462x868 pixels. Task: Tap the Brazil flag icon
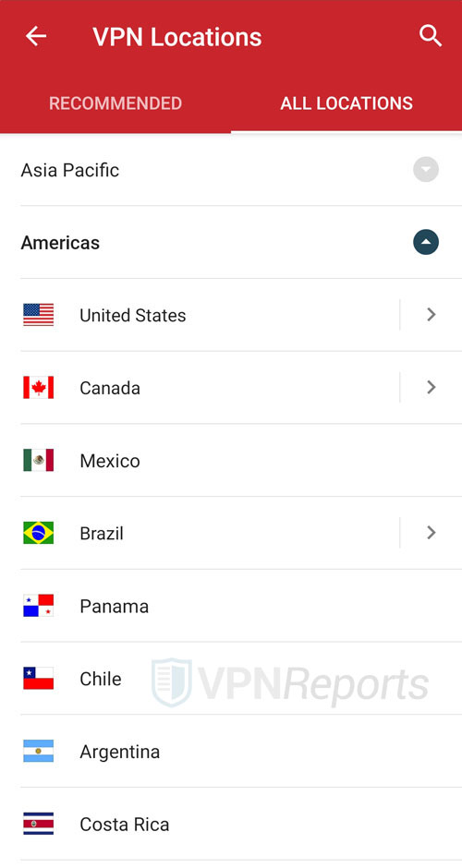(38, 533)
